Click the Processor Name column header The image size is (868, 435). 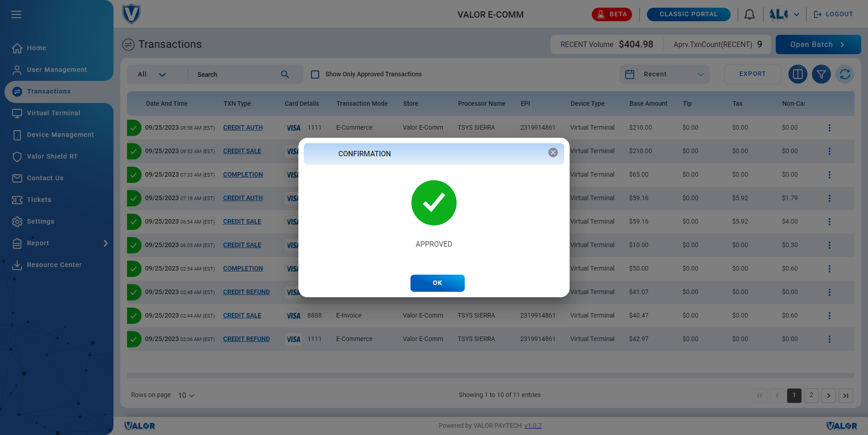pos(481,103)
